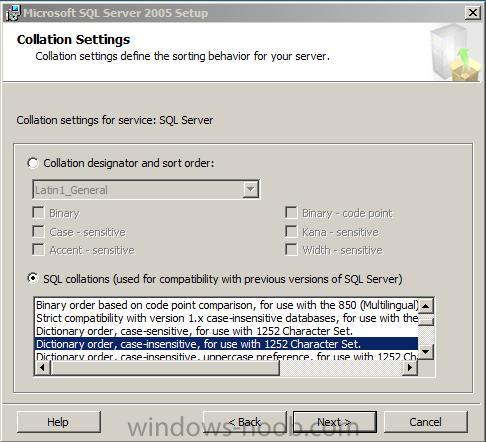The image size is (486, 442).
Task: Select Collation designator and sort order radio
Action: (x=33, y=163)
